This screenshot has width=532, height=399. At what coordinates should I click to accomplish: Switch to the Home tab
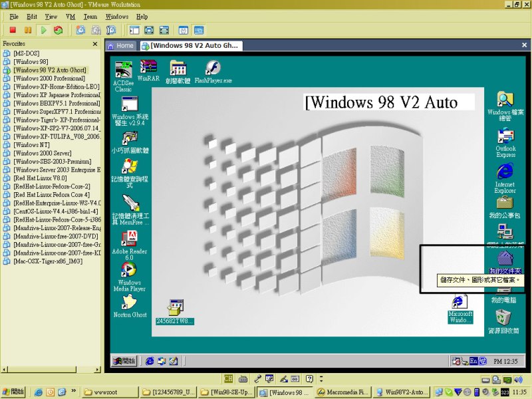click(121, 45)
